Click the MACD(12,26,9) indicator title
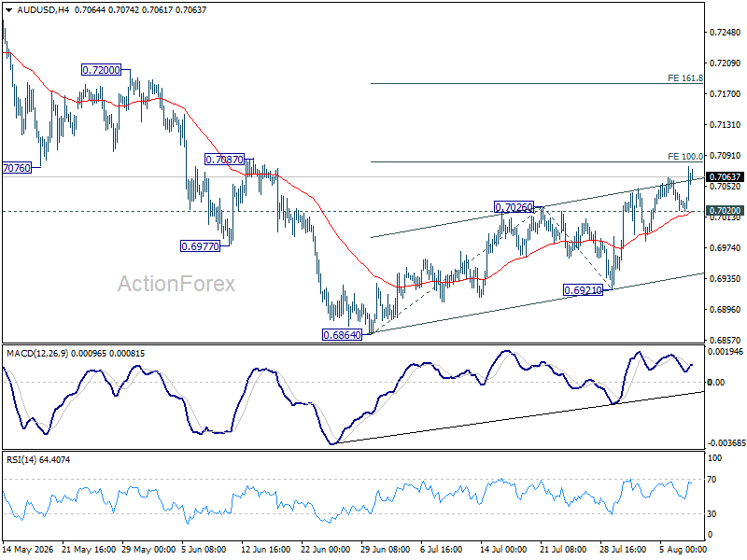 [37, 354]
